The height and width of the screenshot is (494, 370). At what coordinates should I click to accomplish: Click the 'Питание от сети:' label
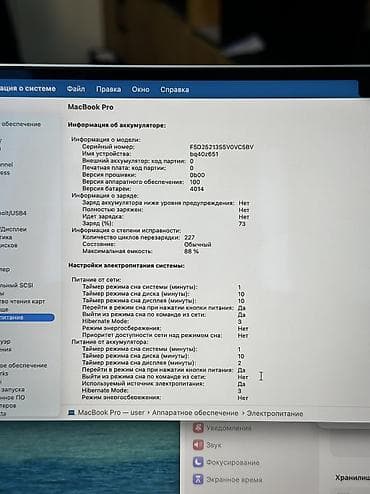click(x=96, y=280)
